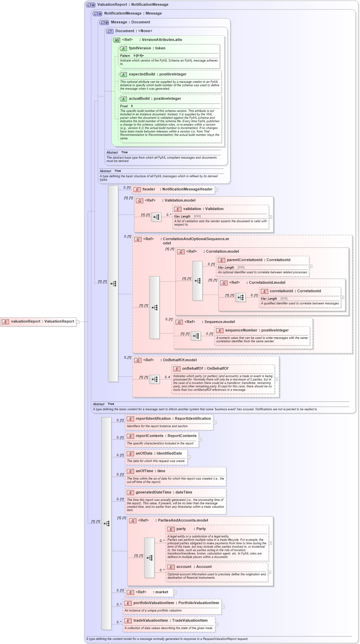Click the element icon of validation
The image size is (360, 644).
click(x=178, y=209)
